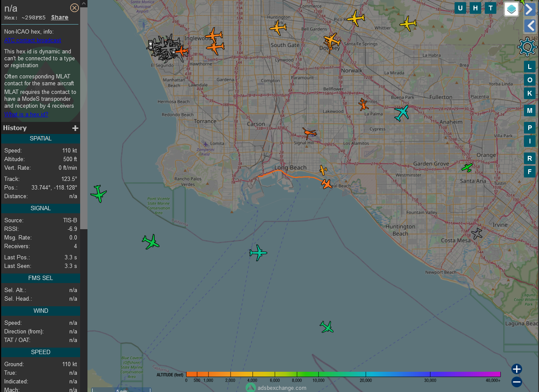Toggle the H map button
This screenshot has height=392, width=539.
(x=475, y=8)
